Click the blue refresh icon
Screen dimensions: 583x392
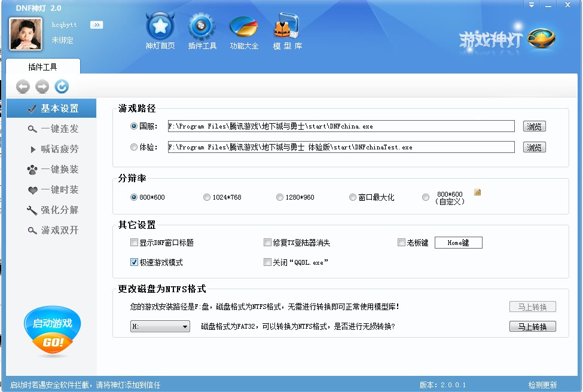point(62,87)
